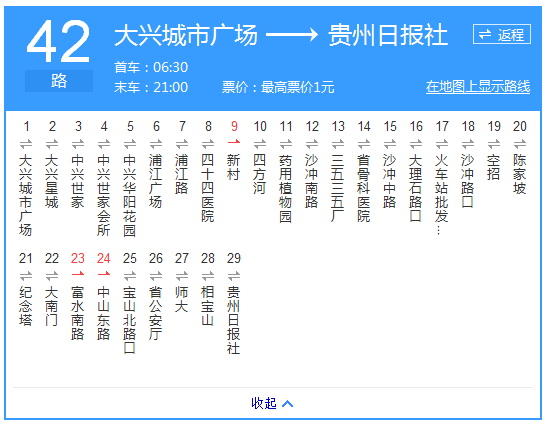The width and height of the screenshot is (549, 427).
Task: Select stop 沙冲中路
Action: pyautogui.click(x=390, y=181)
